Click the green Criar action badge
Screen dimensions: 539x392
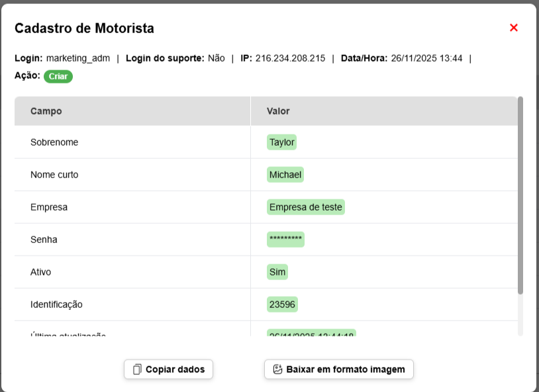pyautogui.click(x=58, y=76)
